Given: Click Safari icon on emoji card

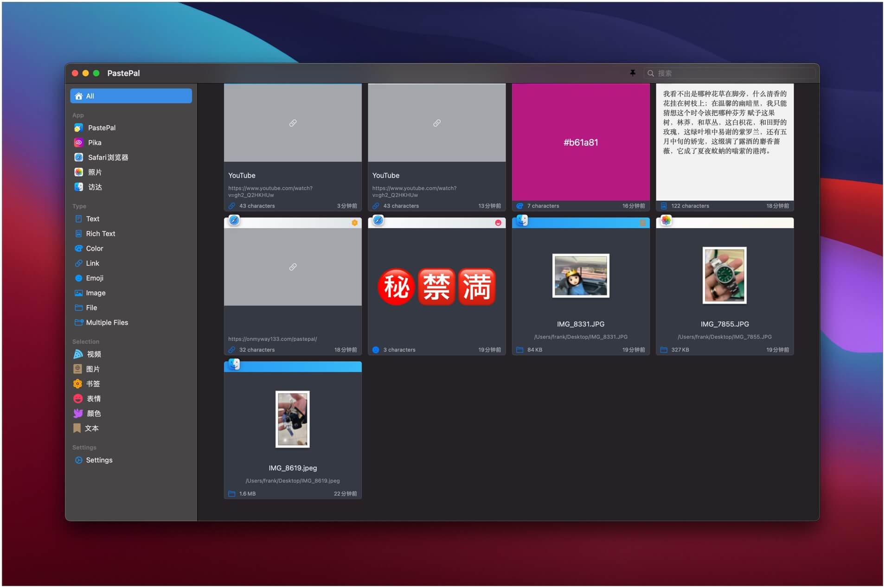Looking at the screenshot, I should [x=378, y=221].
